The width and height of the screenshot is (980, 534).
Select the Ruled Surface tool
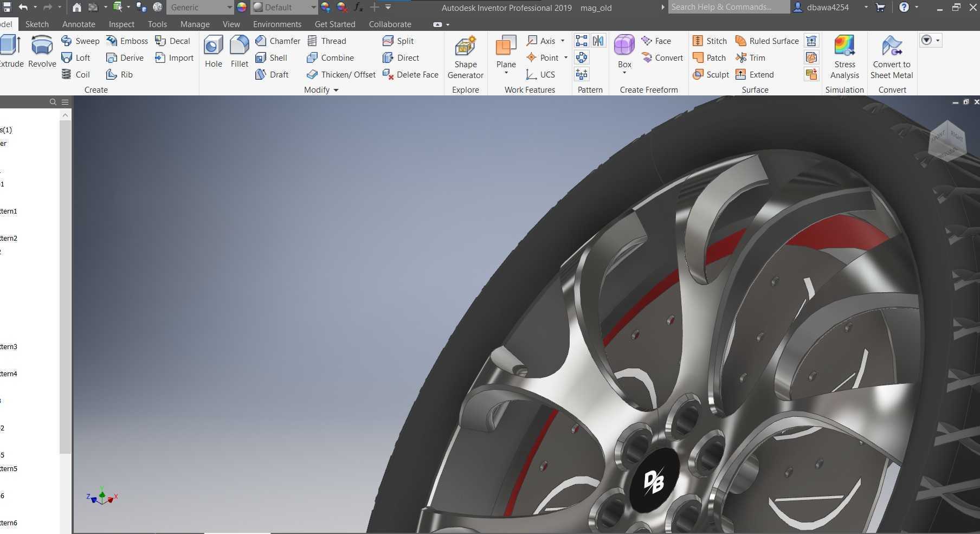click(766, 41)
